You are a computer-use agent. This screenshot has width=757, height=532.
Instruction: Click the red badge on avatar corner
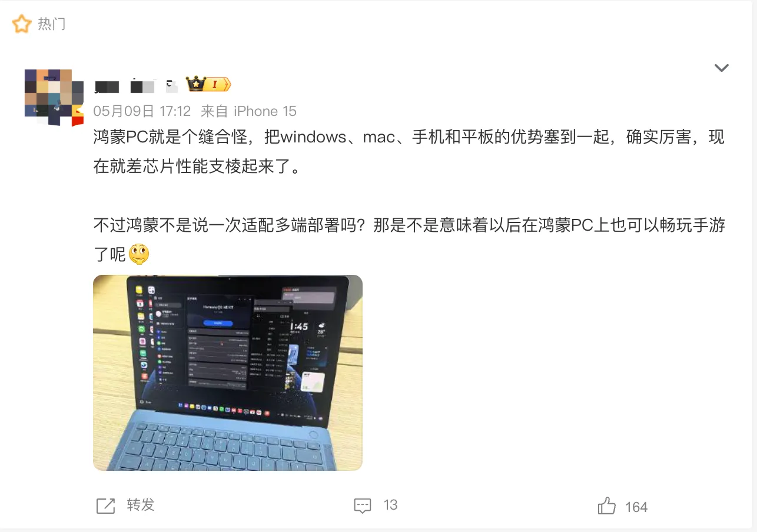tap(78, 121)
